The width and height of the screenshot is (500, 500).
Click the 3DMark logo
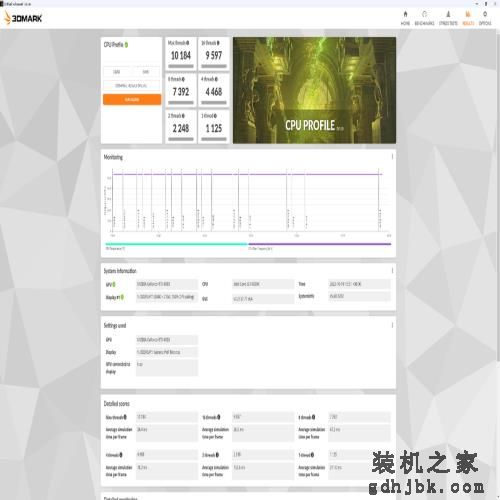(x=23, y=18)
